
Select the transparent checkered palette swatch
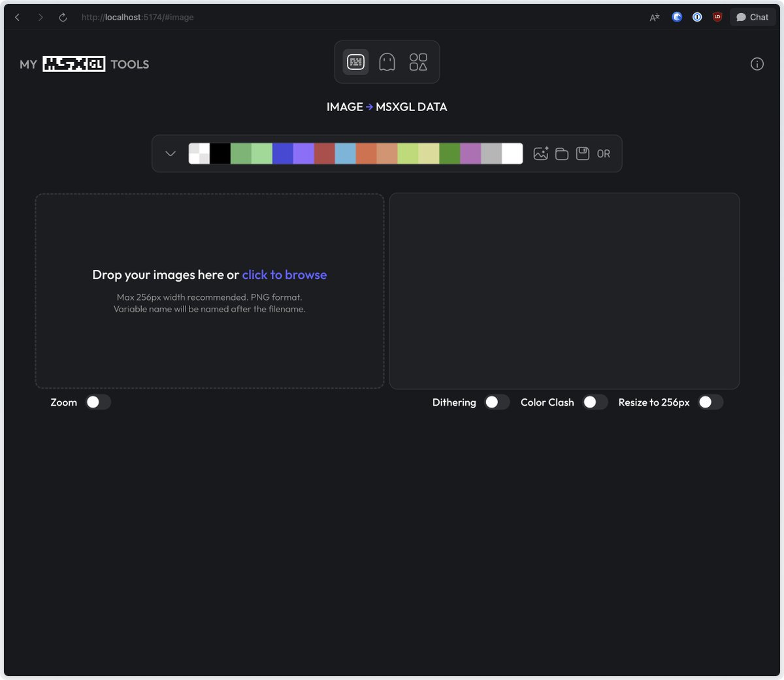(199, 154)
